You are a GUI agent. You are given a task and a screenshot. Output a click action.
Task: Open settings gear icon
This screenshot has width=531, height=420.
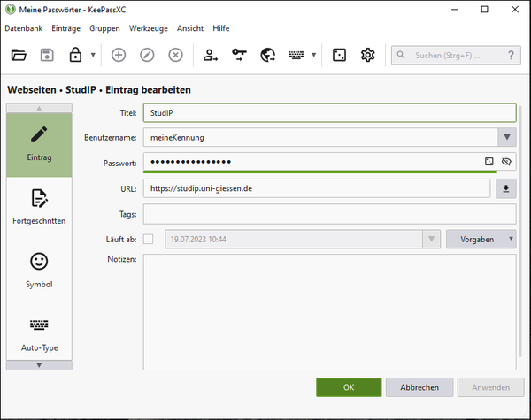pyautogui.click(x=368, y=55)
